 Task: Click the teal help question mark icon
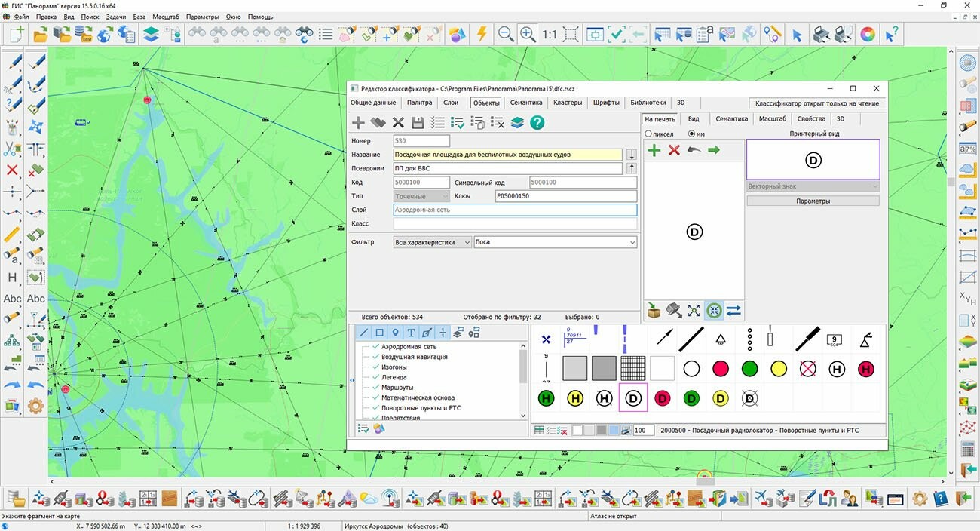pos(537,123)
